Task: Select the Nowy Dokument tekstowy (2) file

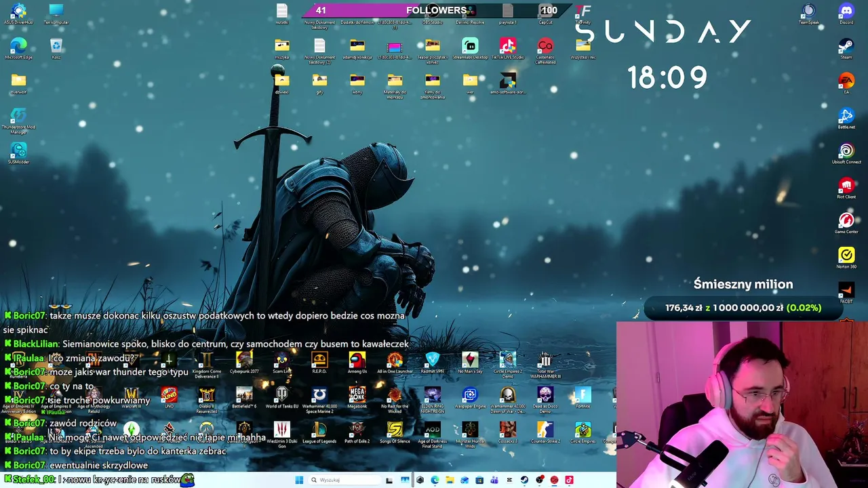Action: [319, 50]
